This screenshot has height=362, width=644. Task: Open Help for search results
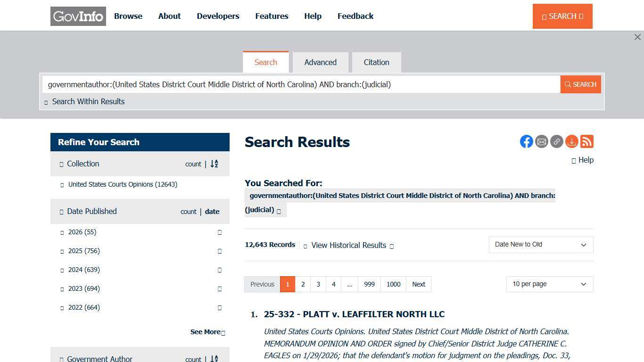pos(583,160)
